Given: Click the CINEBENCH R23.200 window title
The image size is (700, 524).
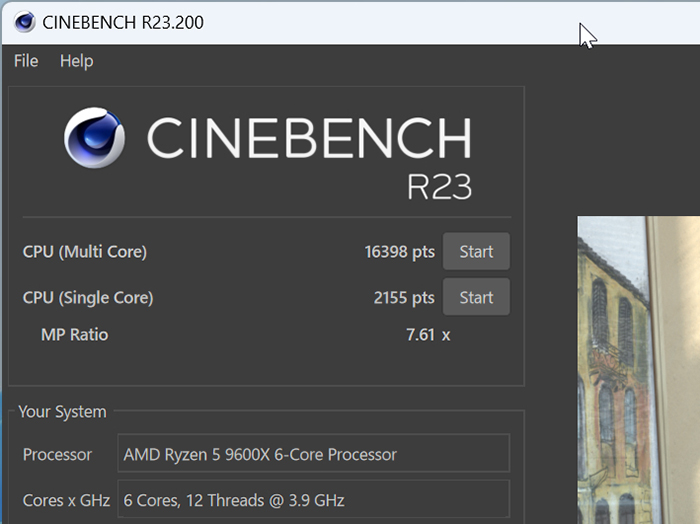Looking at the screenshot, I should point(123,22).
